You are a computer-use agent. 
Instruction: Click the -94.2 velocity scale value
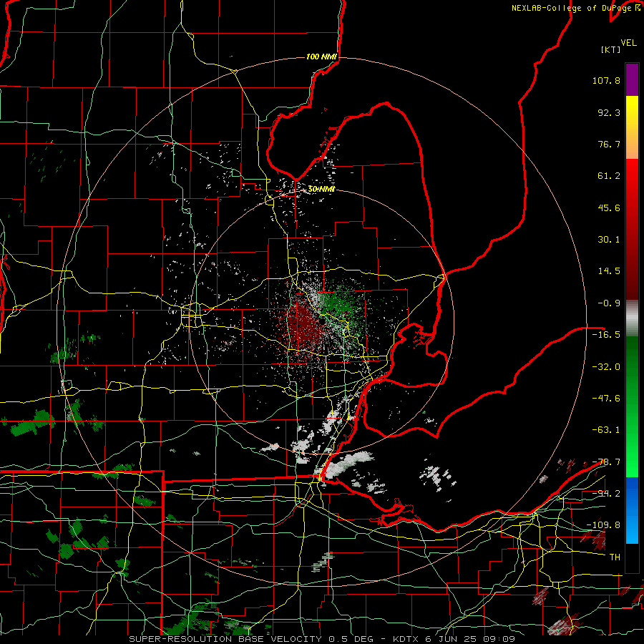[606, 493]
